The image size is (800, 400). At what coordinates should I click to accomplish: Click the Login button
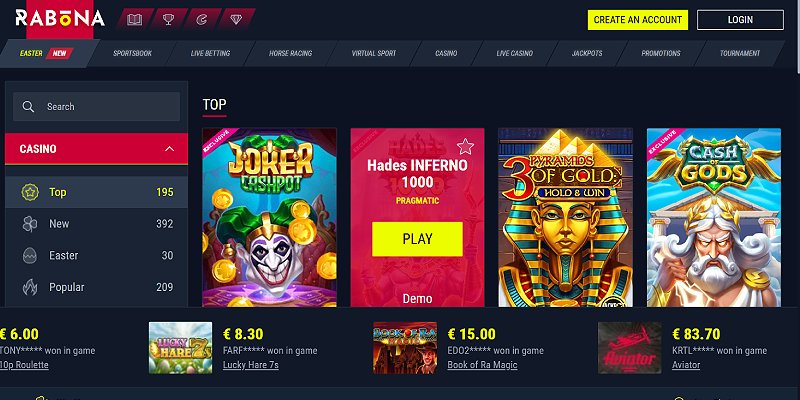click(740, 20)
